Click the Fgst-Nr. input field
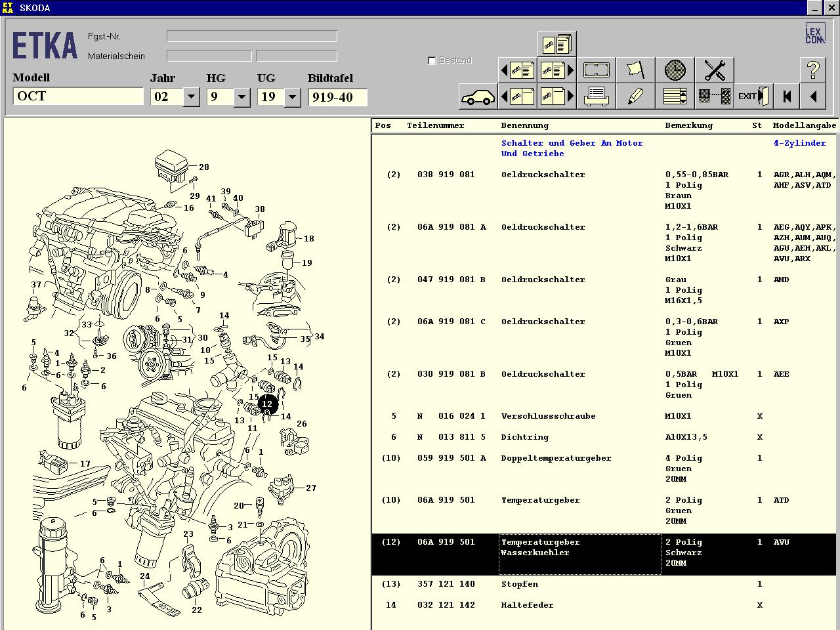840x630 pixels. pos(251,37)
